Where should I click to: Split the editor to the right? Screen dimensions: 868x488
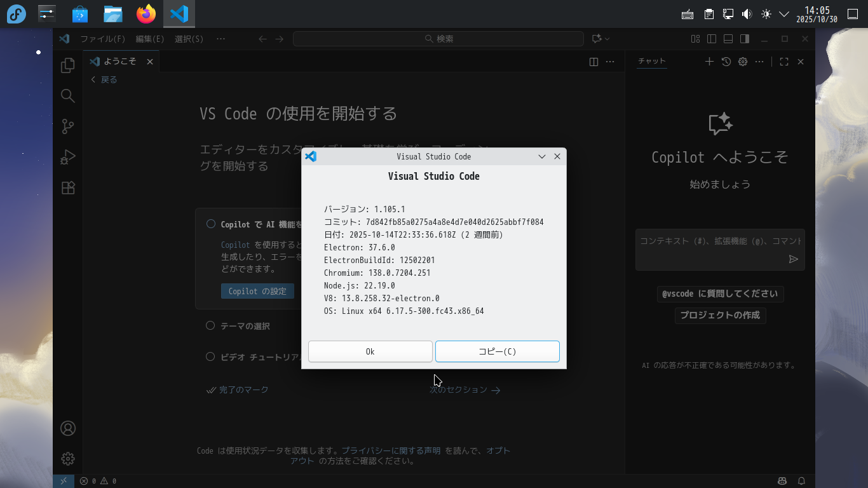click(593, 62)
